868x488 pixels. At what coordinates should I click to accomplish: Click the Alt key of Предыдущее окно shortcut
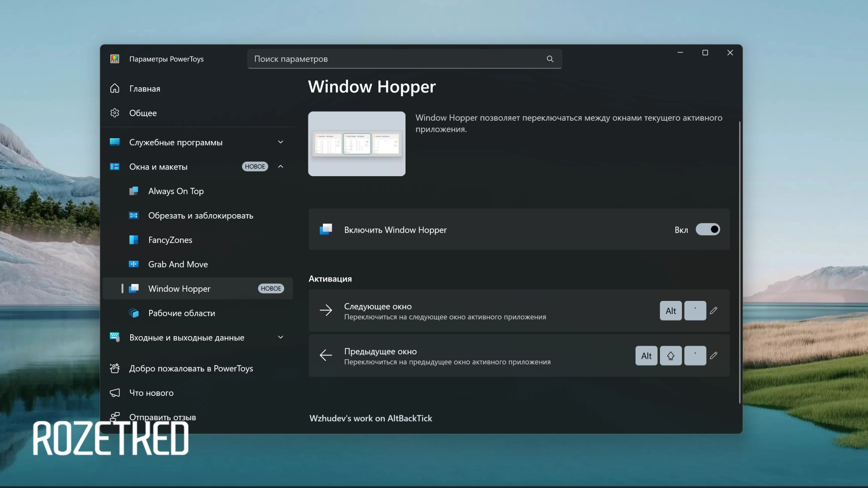coord(646,356)
